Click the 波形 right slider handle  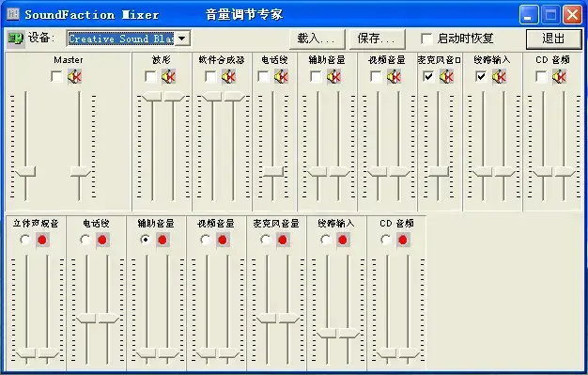(x=174, y=97)
